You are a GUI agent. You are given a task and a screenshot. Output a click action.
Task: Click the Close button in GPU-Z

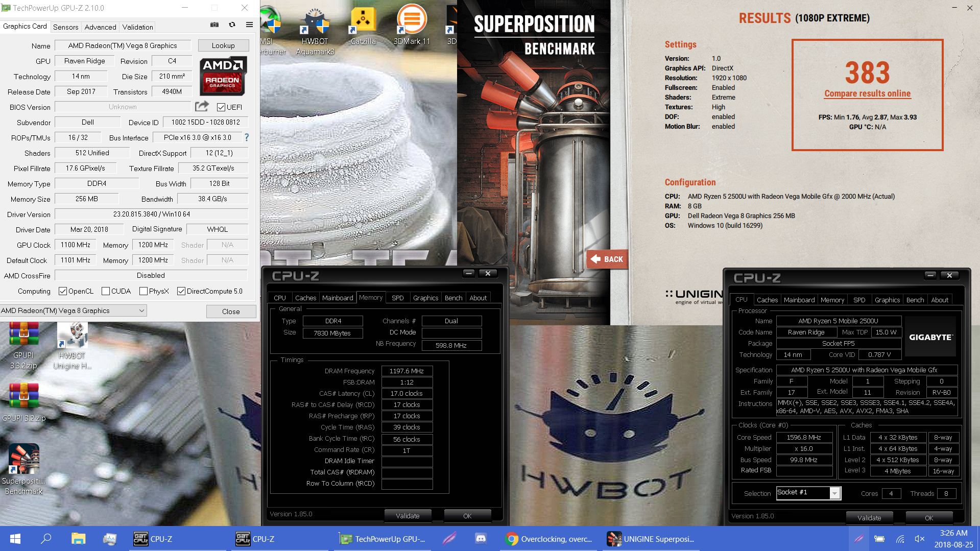tap(231, 312)
